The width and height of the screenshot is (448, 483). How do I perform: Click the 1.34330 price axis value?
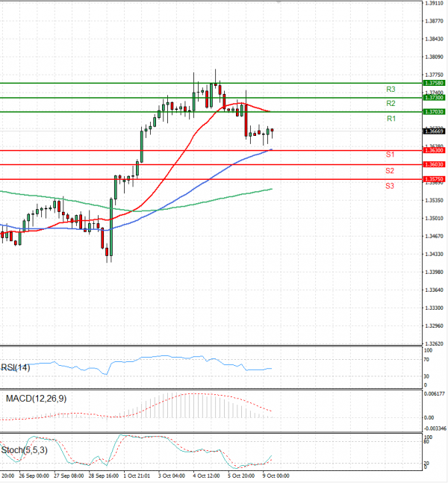click(x=434, y=254)
